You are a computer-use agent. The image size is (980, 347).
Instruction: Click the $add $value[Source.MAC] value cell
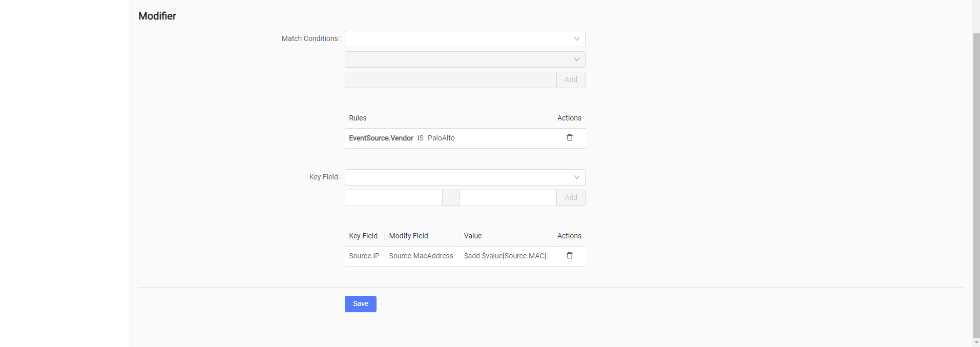pyautogui.click(x=505, y=256)
